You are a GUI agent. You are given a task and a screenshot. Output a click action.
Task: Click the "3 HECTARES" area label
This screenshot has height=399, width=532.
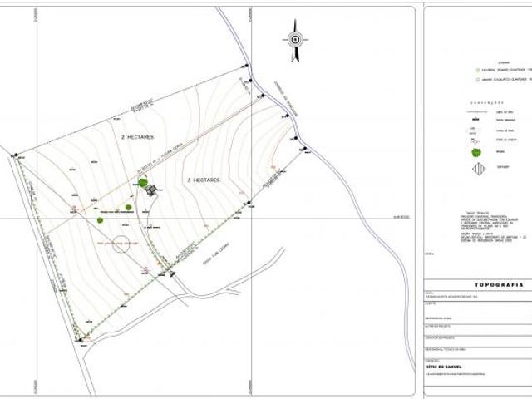click(x=200, y=180)
